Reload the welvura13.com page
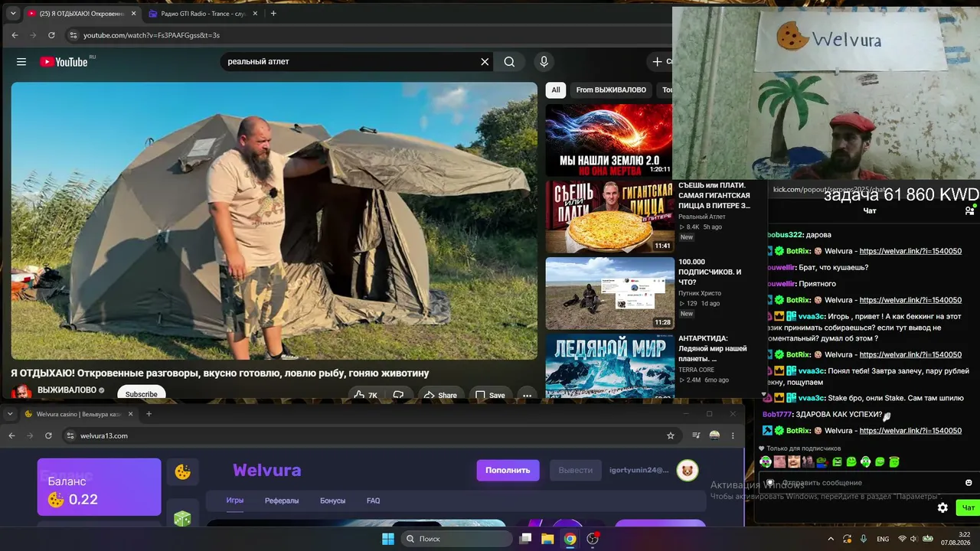This screenshot has width=980, height=551. 48,435
